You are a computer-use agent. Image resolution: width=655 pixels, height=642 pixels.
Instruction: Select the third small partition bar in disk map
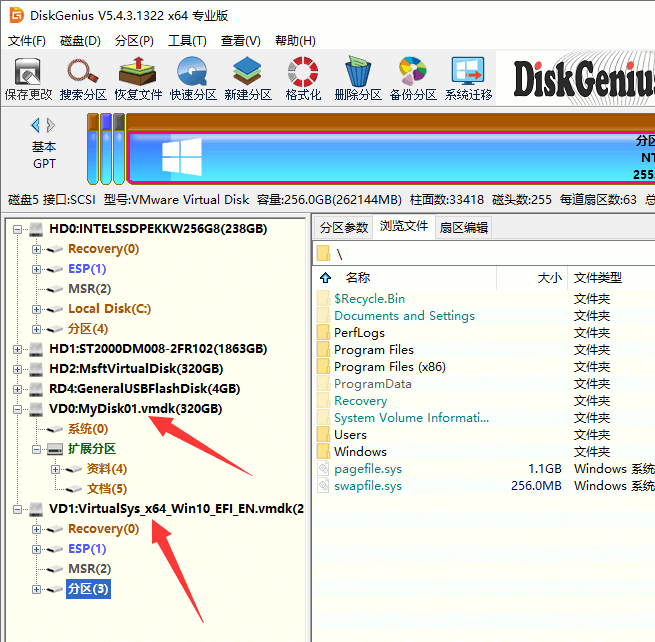pos(119,149)
